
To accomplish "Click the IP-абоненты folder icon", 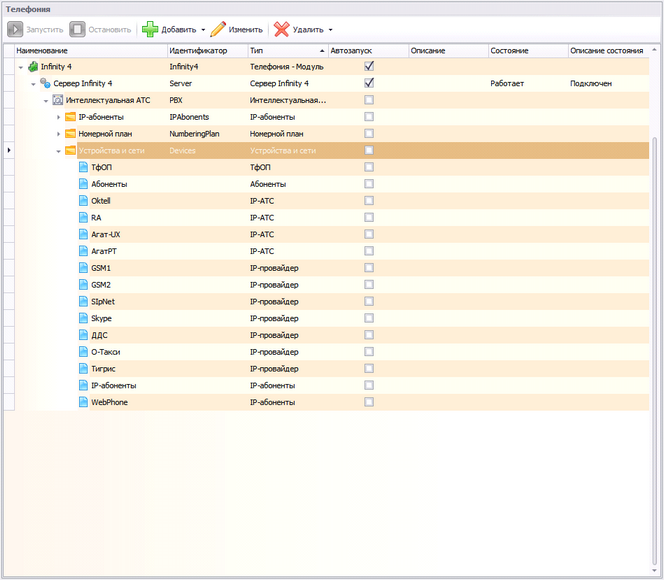I will (x=70, y=117).
